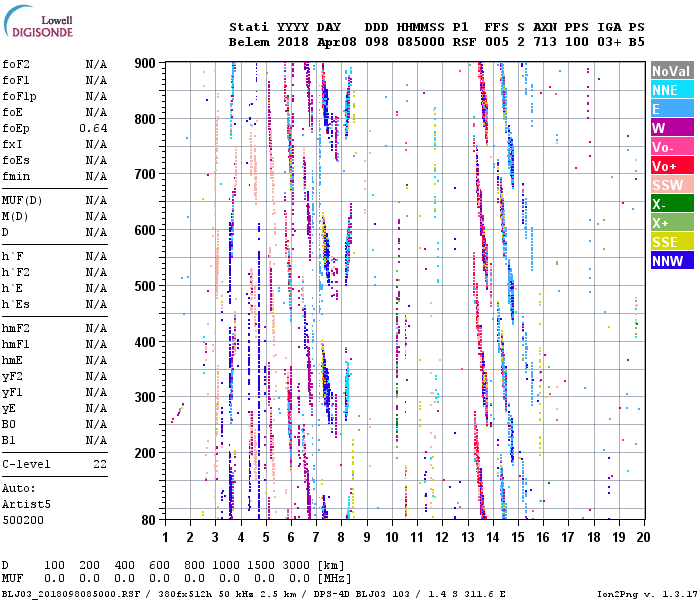The image size is (700, 600).
Task: Click the fmin parameter label
Action: 16,176
